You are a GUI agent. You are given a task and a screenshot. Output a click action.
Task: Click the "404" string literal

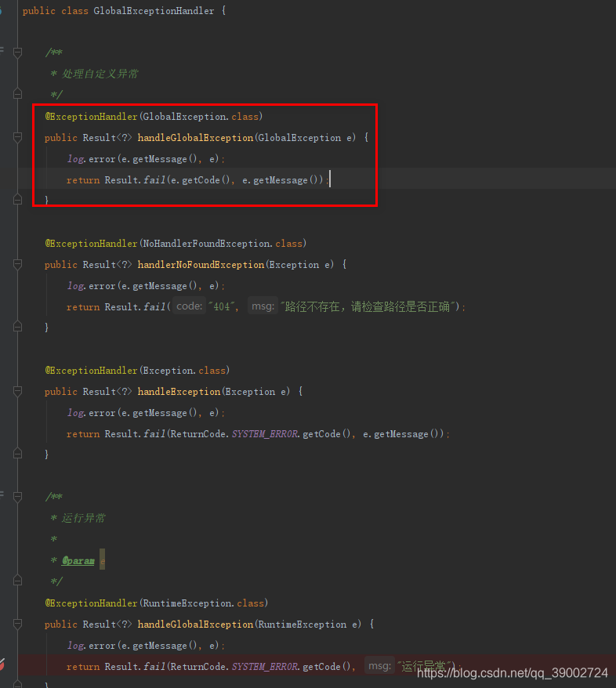tap(222, 306)
